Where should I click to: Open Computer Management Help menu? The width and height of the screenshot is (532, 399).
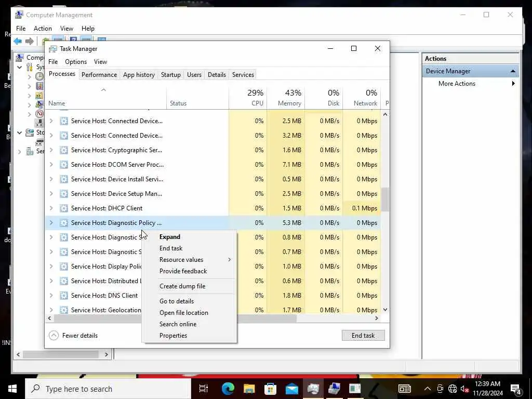click(88, 29)
